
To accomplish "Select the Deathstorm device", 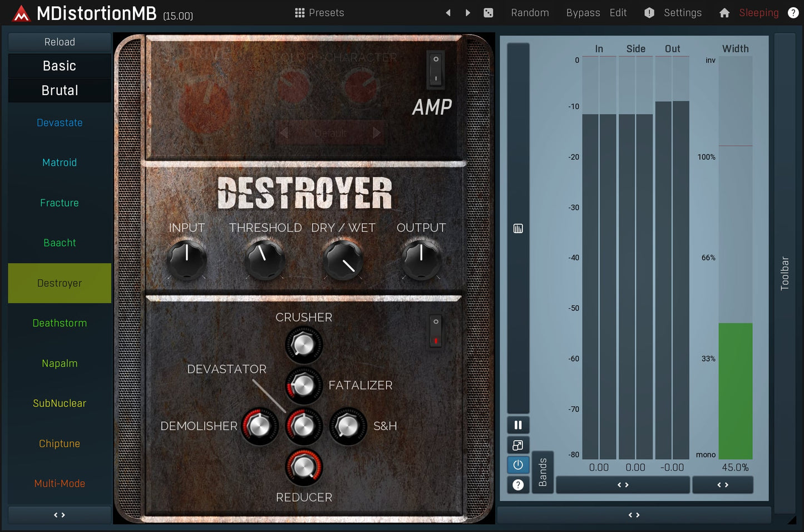I will 60,323.
